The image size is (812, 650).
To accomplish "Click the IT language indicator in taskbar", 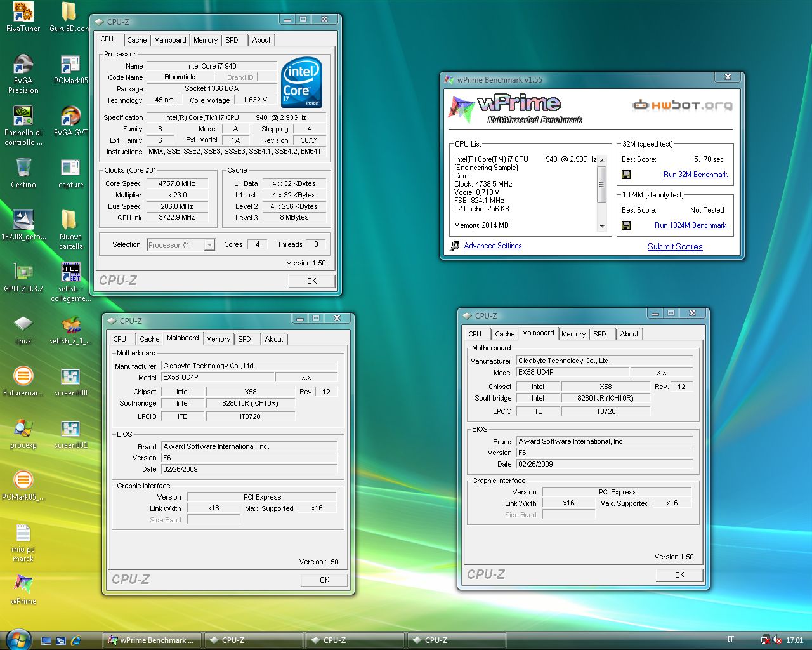I will (x=730, y=640).
